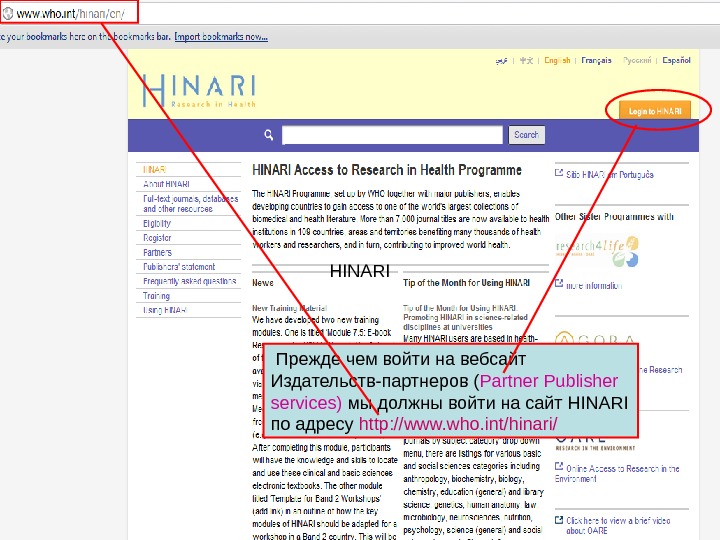The height and width of the screenshot is (540, 720).
Task: Switch language to Arabic
Action: click(x=501, y=61)
